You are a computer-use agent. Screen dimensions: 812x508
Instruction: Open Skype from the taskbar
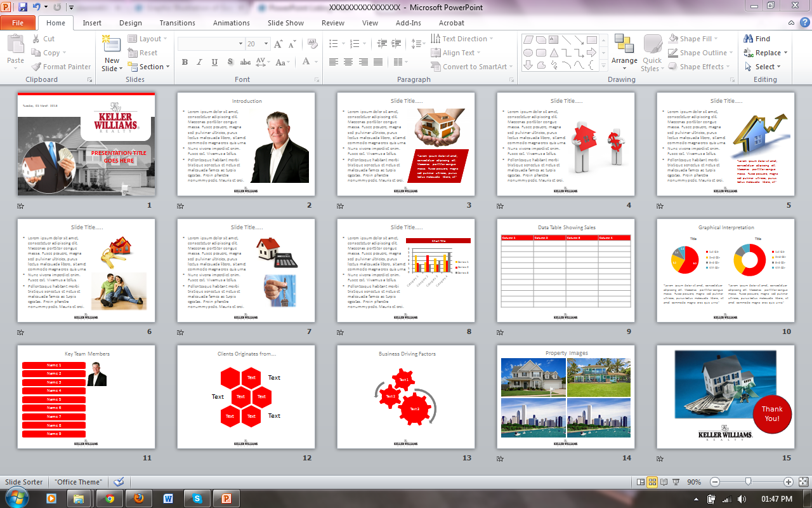[197, 498]
